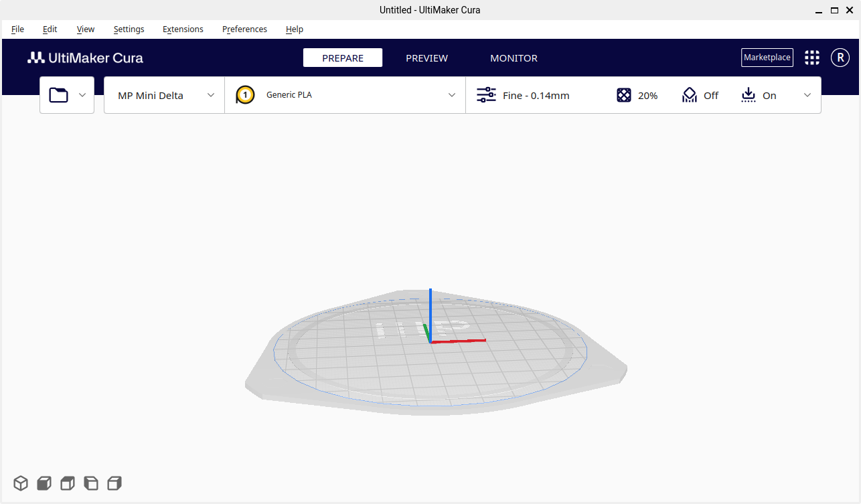Click the Generic PLA extruder 1 icon
Viewport: 861px width, 504px height.
(246, 95)
